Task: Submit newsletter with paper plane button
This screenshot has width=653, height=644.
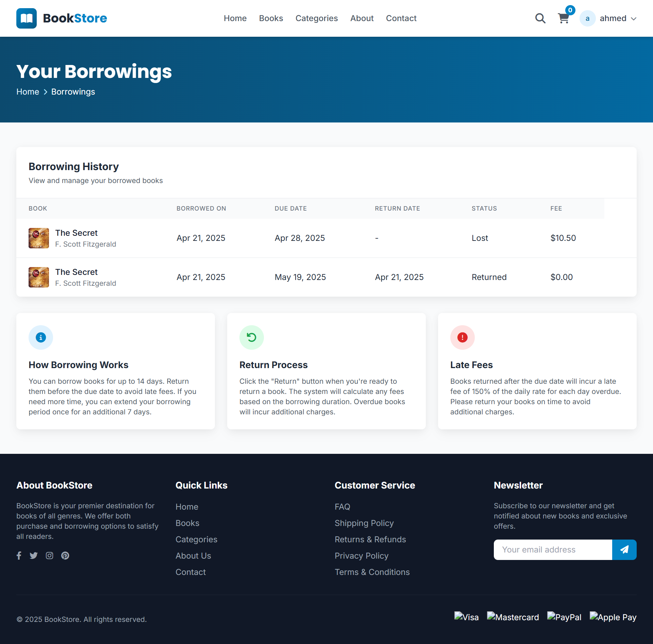Action: (624, 550)
